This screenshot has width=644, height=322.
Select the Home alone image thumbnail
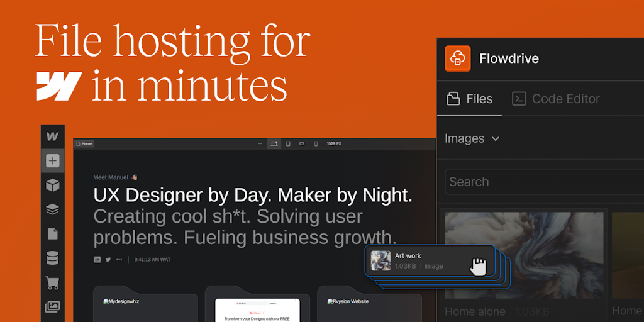click(x=524, y=255)
